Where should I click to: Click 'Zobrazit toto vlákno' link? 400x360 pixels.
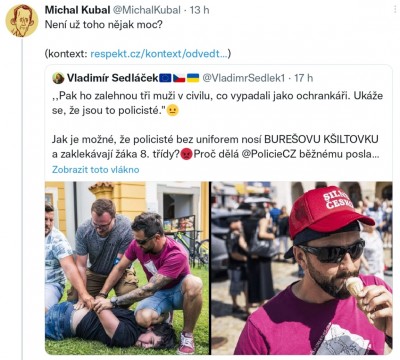click(x=96, y=169)
